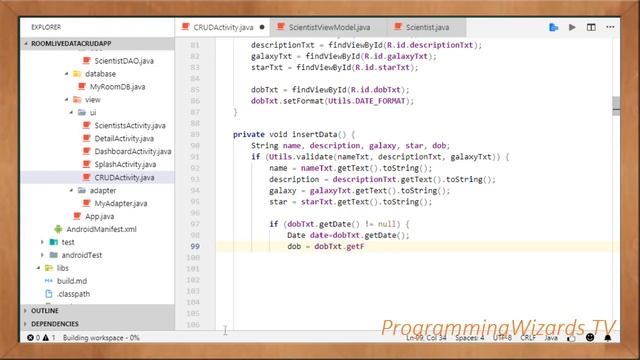Expand the DEPENDENCIES panel
This screenshot has height=360, width=640.
tap(97, 324)
